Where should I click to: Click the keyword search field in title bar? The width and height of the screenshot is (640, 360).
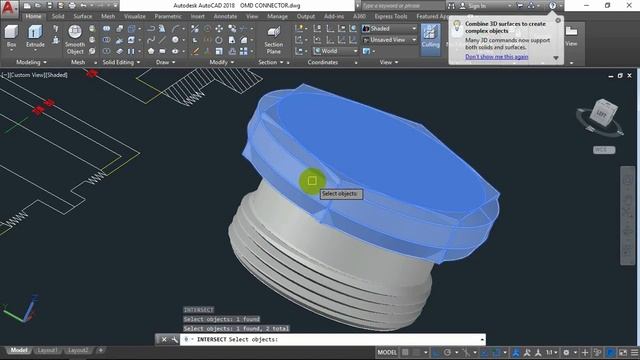tap(403, 6)
